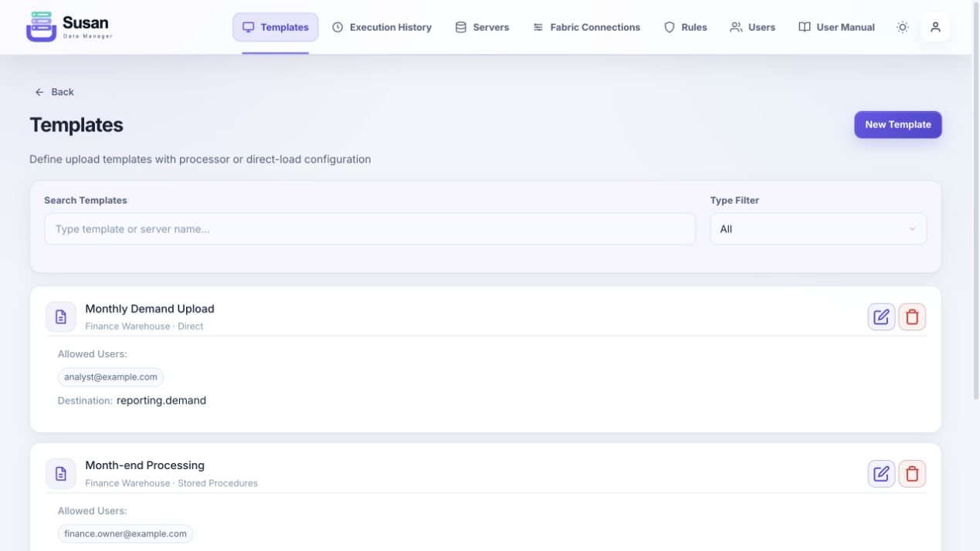The width and height of the screenshot is (980, 551).
Task: Open the Templates tab
Action: pyautogui.click(x=276, y=27)
